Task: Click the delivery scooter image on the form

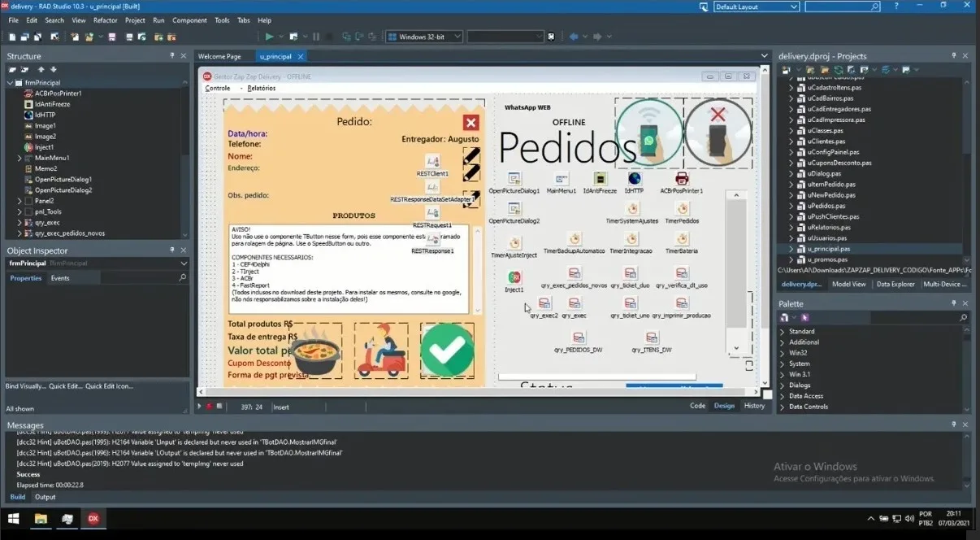Action: (x=382, y=351)
